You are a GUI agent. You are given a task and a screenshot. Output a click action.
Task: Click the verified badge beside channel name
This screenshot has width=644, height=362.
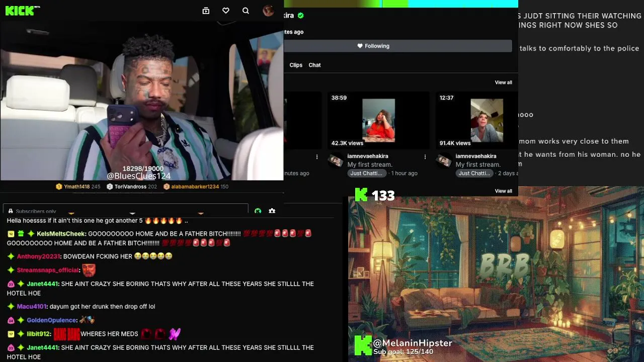301,16
